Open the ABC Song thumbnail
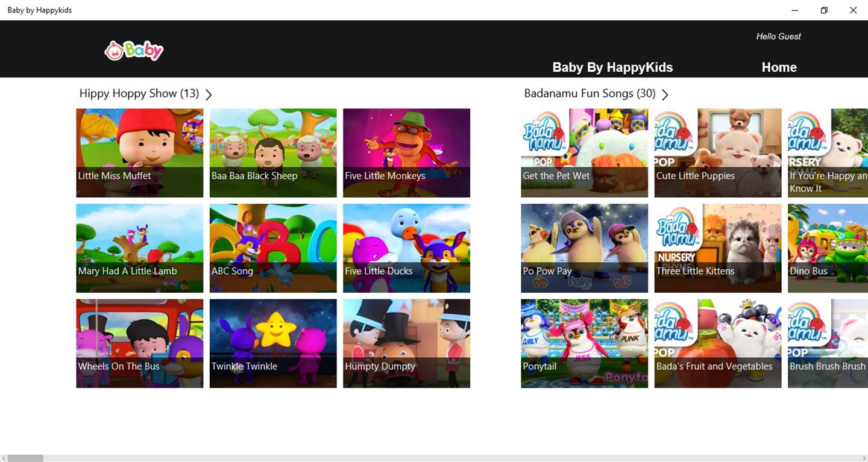The width and height of the screenshot is (868, 462). click(x=273, y=248)
